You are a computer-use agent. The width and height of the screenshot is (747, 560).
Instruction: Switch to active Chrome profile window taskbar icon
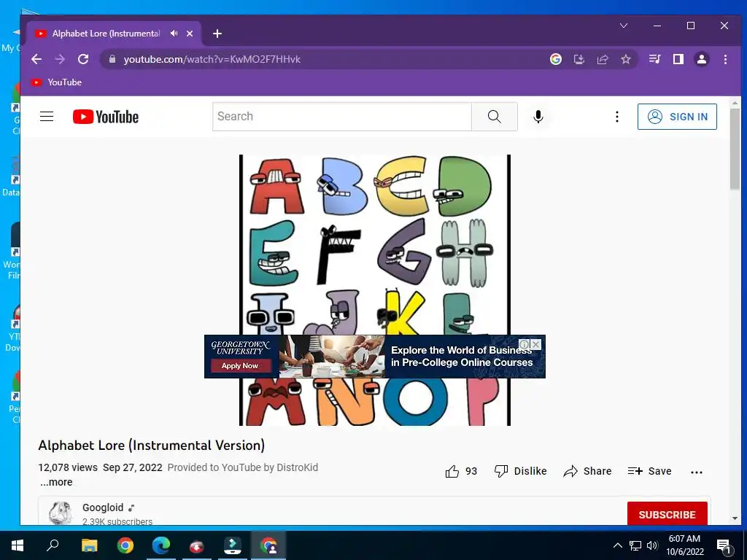click(268, 545)
